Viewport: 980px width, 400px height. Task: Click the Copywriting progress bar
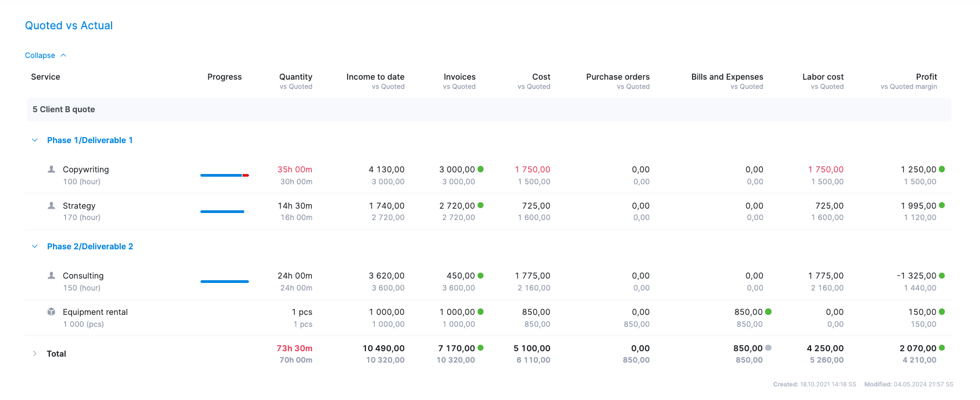click(x=224, y=175)
